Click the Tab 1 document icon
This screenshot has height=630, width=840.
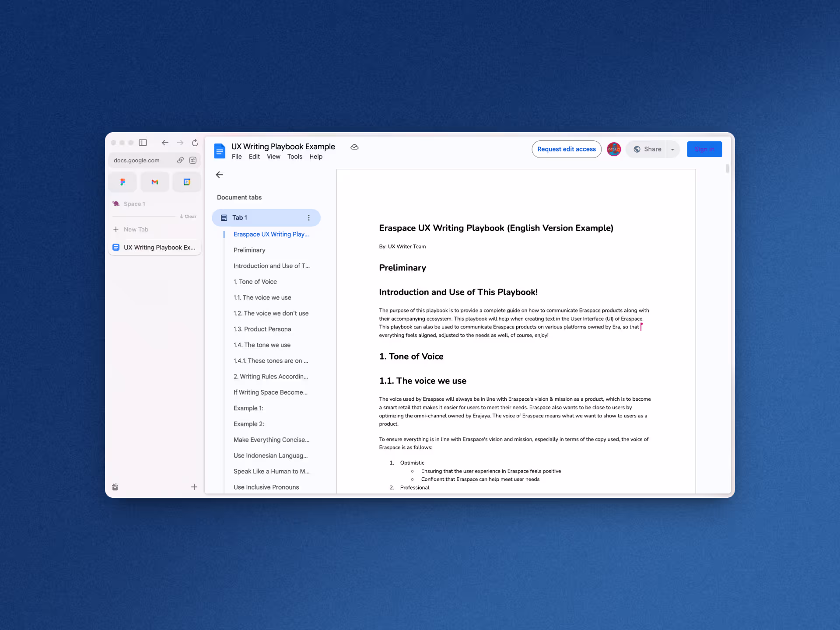coord(224,218)
